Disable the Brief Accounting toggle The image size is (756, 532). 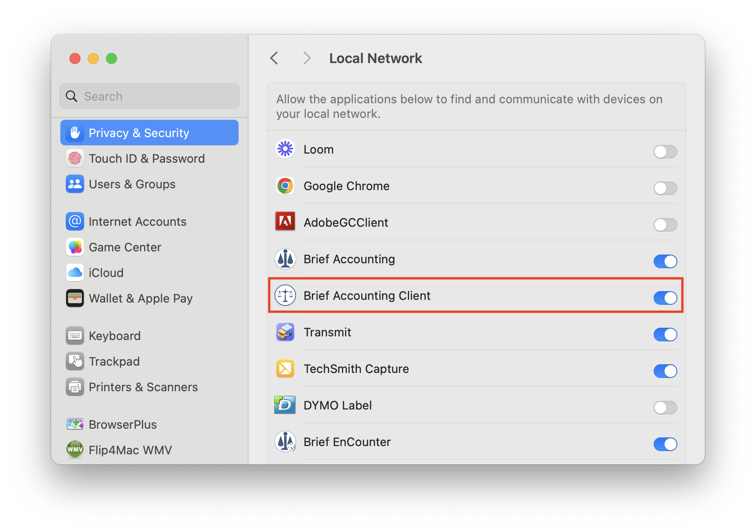tap(665, 261)
